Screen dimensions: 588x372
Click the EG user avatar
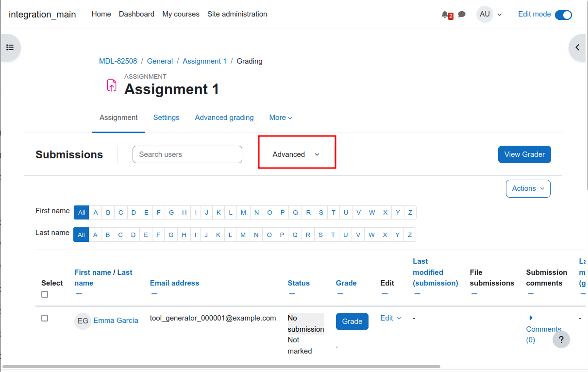coord(83,321)
